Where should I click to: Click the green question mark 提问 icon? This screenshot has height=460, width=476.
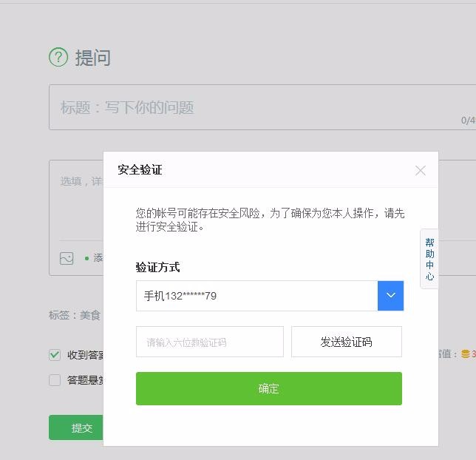tap(58, 57)
